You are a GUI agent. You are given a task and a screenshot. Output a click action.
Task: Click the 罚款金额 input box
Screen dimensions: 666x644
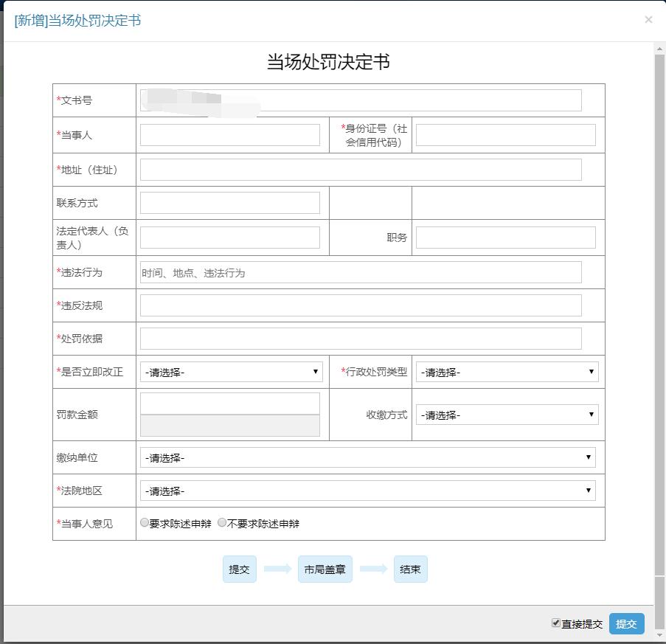(230, 404)
